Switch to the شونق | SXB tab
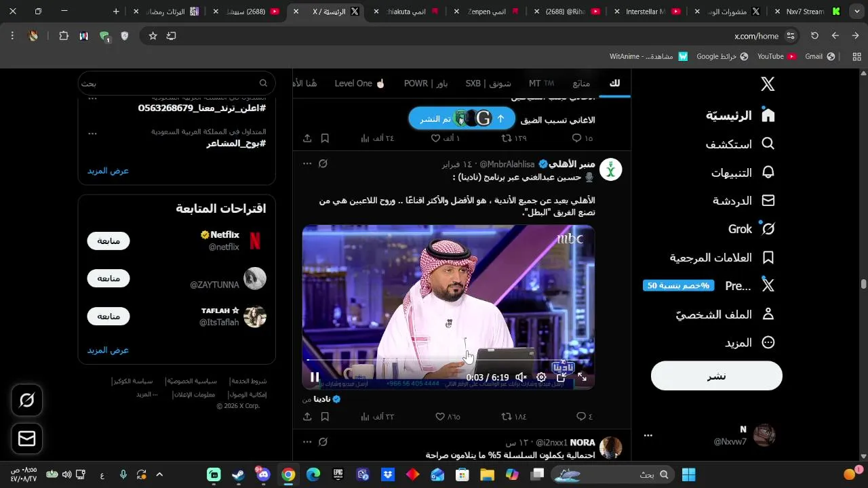This screenshot has height=488, width=868. (x=488, y=83)
